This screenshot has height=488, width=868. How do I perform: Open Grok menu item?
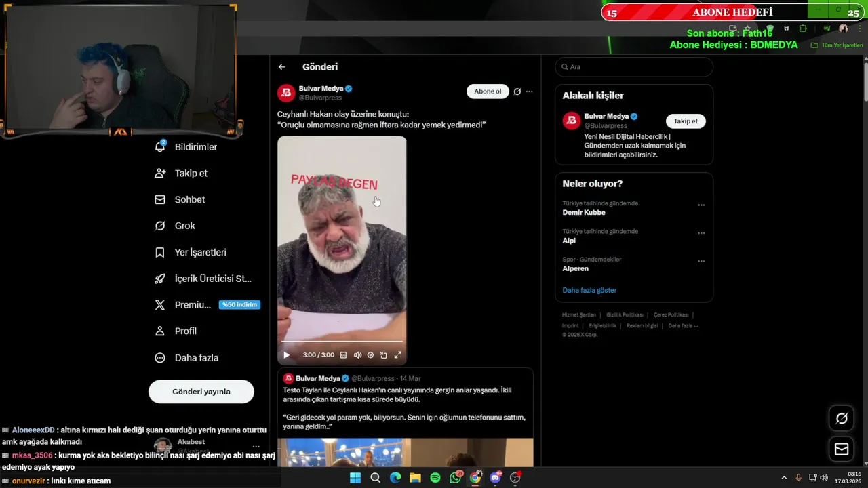[185, 226]
